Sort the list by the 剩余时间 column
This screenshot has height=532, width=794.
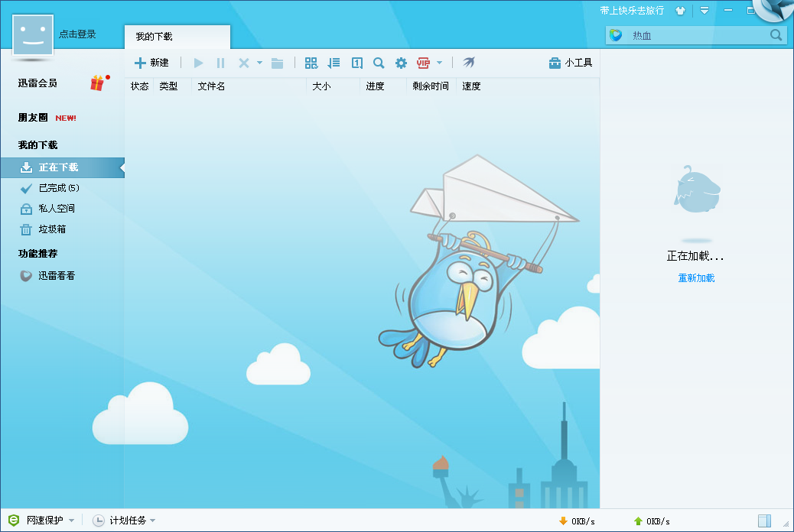pyautogui.click(x=431, y=86)
